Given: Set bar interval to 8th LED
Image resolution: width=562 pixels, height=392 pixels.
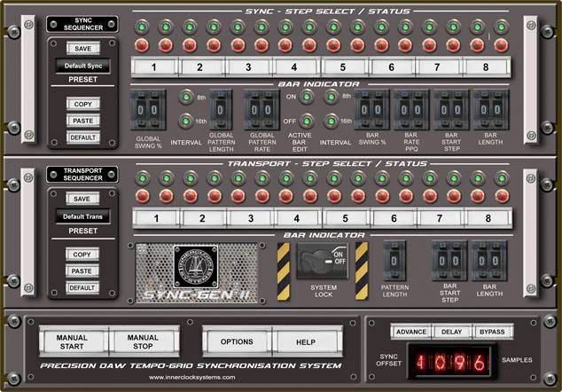Looking at the screenshot, I should [x=332, y=97].
